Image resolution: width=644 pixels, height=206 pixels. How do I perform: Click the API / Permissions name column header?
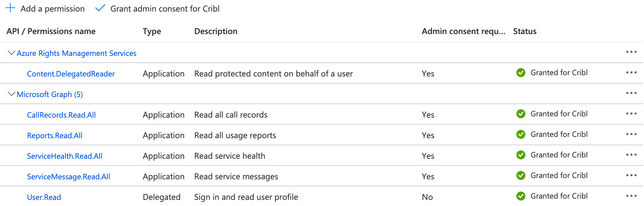51,31
